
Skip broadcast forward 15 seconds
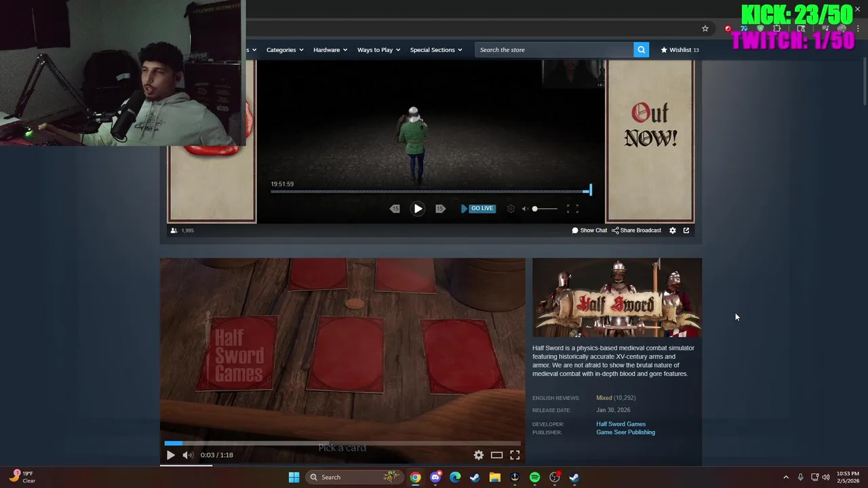[x=440, y=209]
